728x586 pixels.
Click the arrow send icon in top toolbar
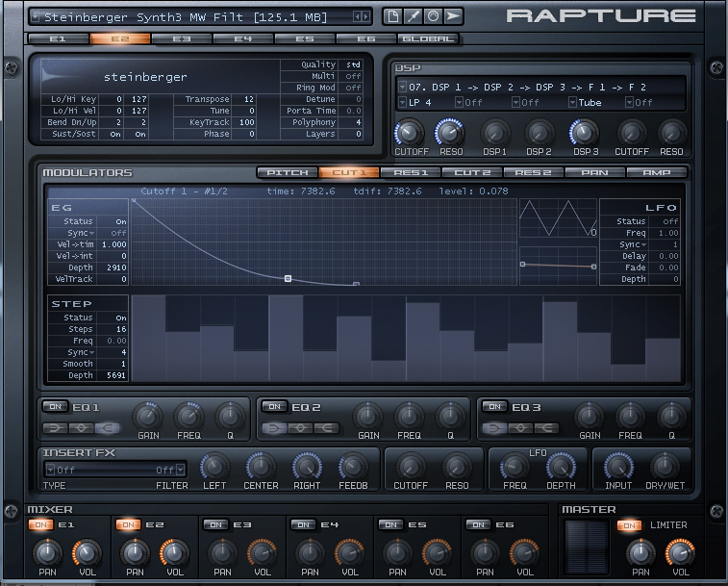(x=453, y=16)
